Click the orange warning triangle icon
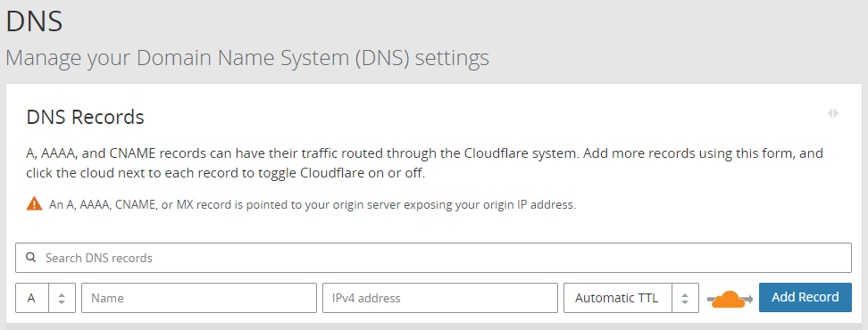The width and height of the screenshot is (868, 330). [x=34, y=203]
